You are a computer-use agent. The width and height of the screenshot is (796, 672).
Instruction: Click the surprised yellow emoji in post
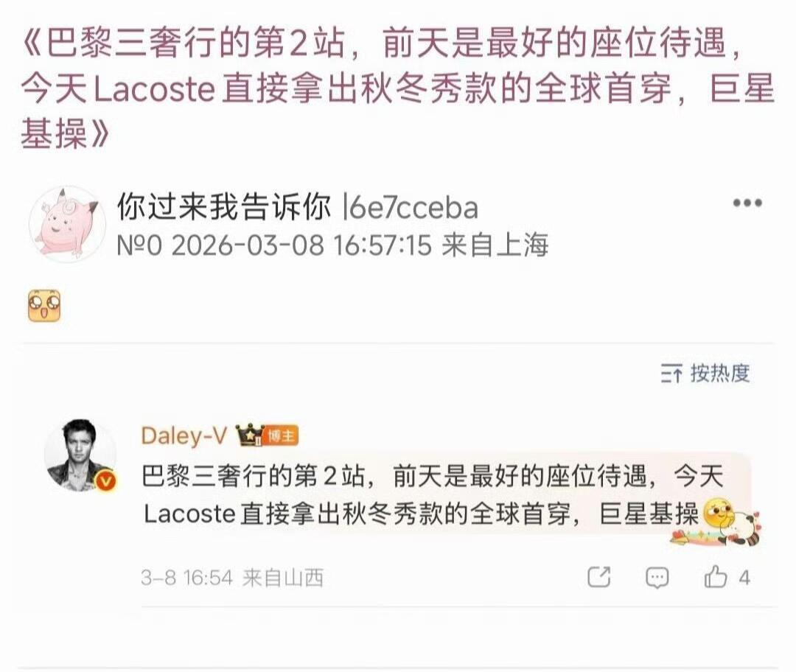(x=44, y=306)
